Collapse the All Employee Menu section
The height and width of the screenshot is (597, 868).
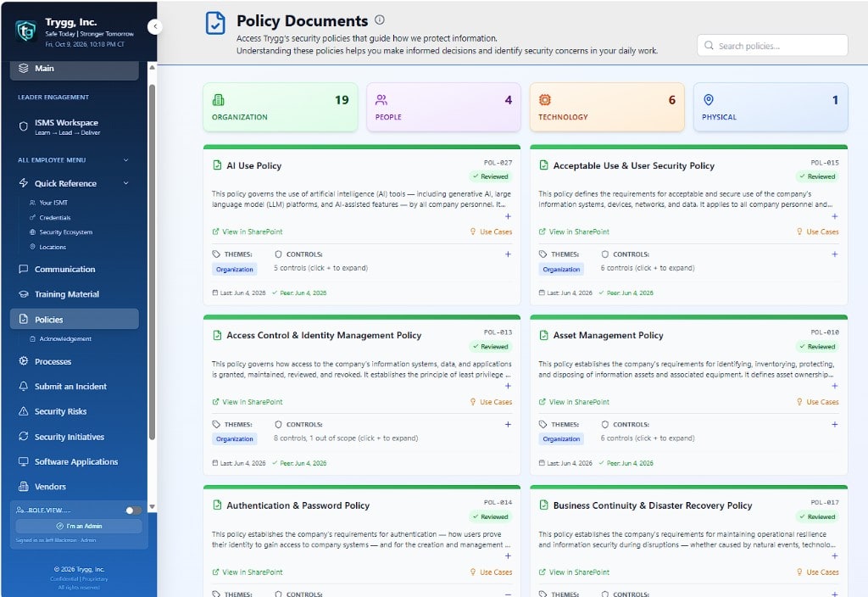125,160
